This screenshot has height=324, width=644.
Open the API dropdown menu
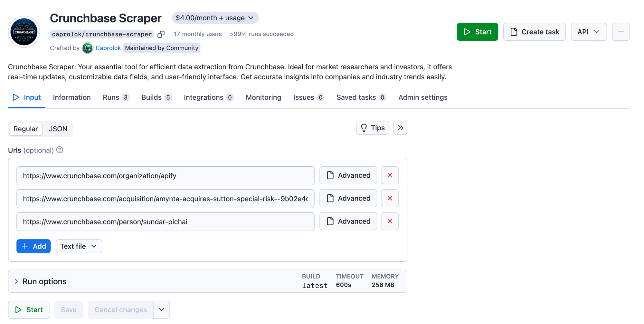click(589, 32)
